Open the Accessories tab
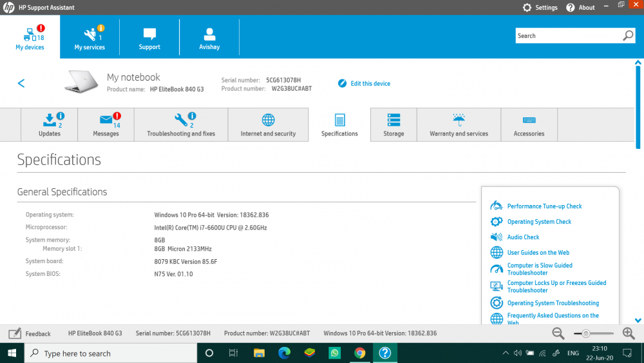The height and width of the screenshot is (363, 644). 529,125
